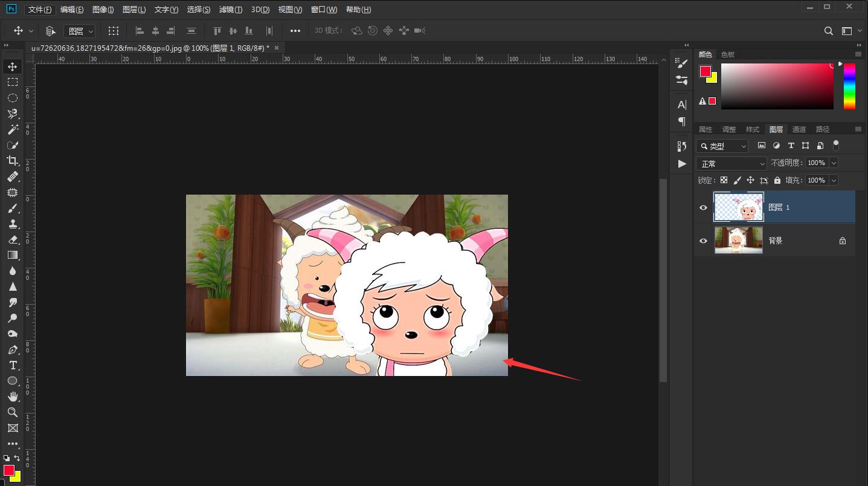Select the 背景 layer thumbnail
The height and width of the screenshot is (486, 868).
pos(738,241)
